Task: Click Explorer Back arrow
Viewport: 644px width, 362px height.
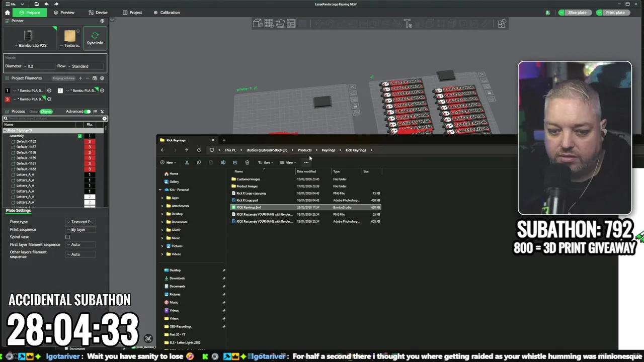Action: pos(163,150)
